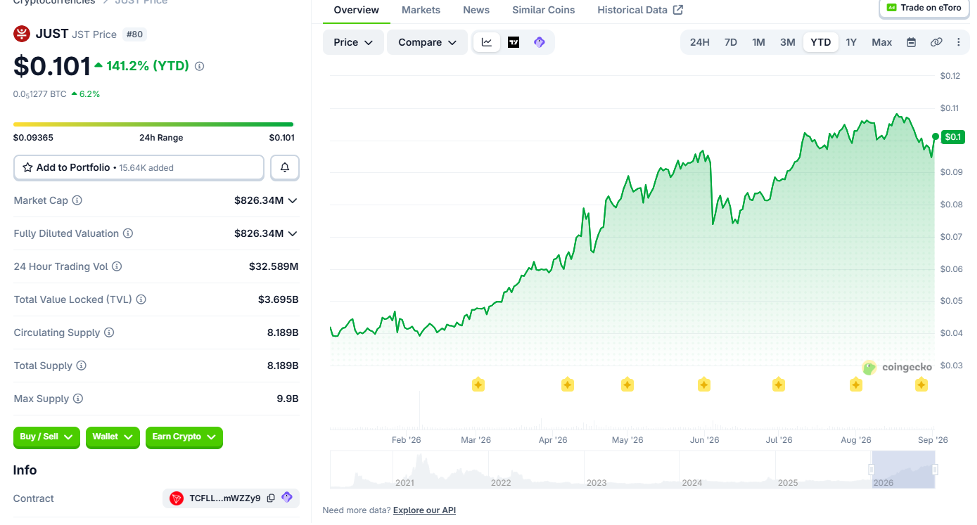Click left handle of chart range navigator
The width and height of the screenshot is (977, 525).
tap(871, 470)
